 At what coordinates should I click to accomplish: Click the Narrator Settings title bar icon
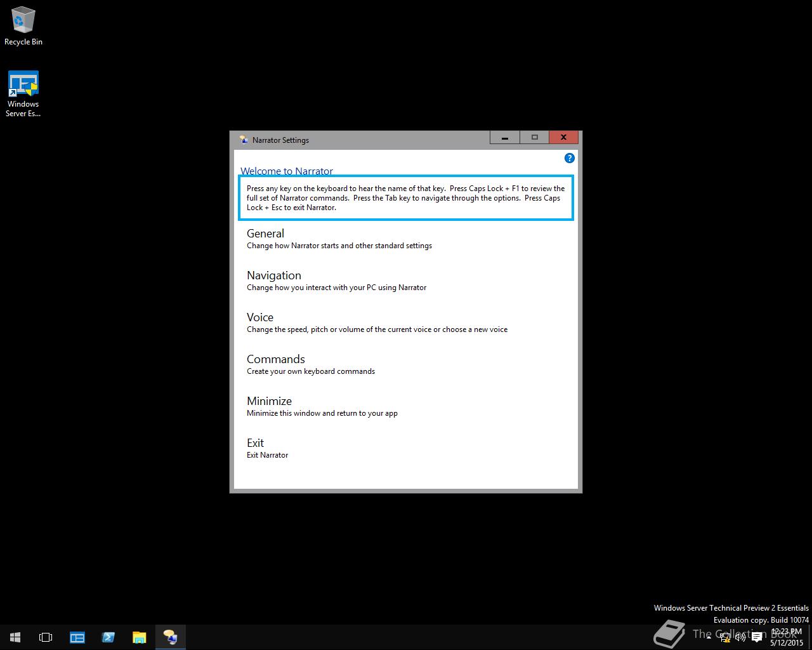(244, 140)
